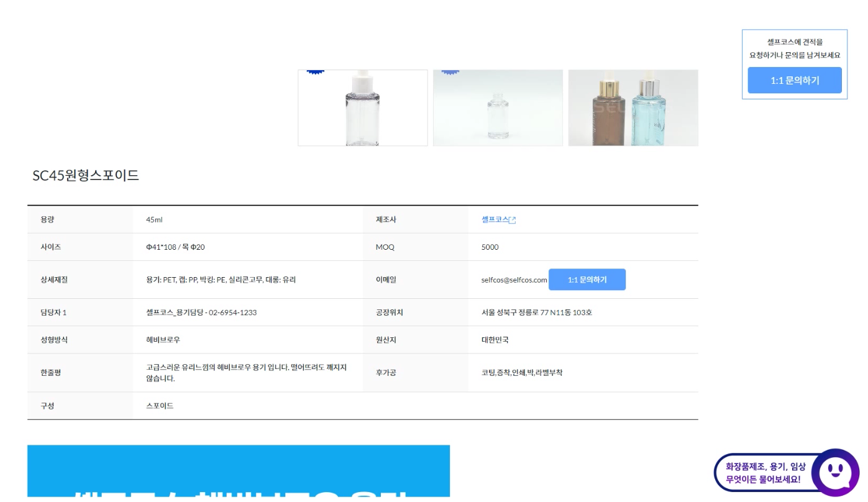Screen dimensions: 868x502
Task: Click the 화장품제조, 용기, 임상 chat bubble
Action: point(765,473)
